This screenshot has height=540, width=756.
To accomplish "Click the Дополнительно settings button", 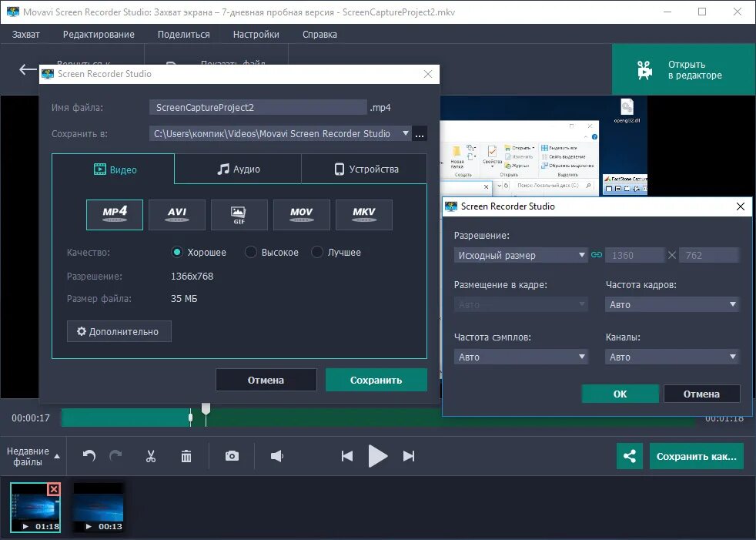I will (119, 331).
